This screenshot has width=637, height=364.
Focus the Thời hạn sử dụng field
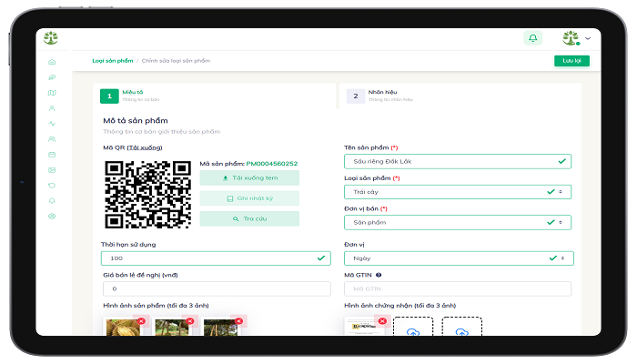tap(216, 258)
